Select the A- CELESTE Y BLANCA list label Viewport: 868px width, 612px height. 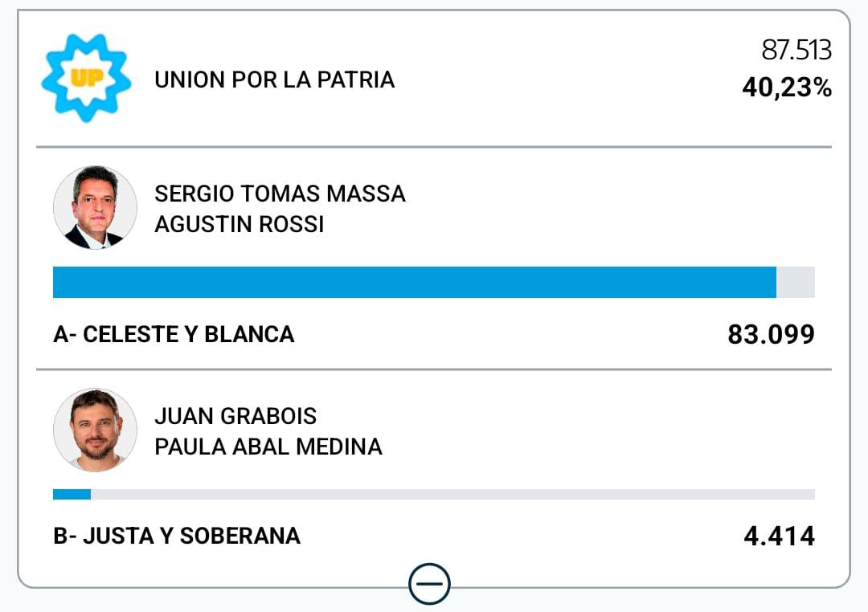pos(174,334)
